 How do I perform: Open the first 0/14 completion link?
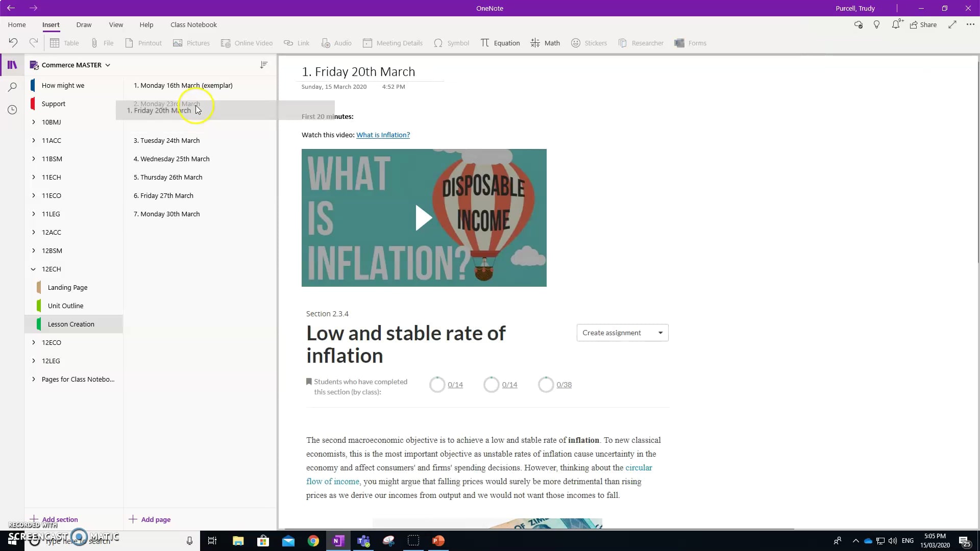(x=455, y=385)
